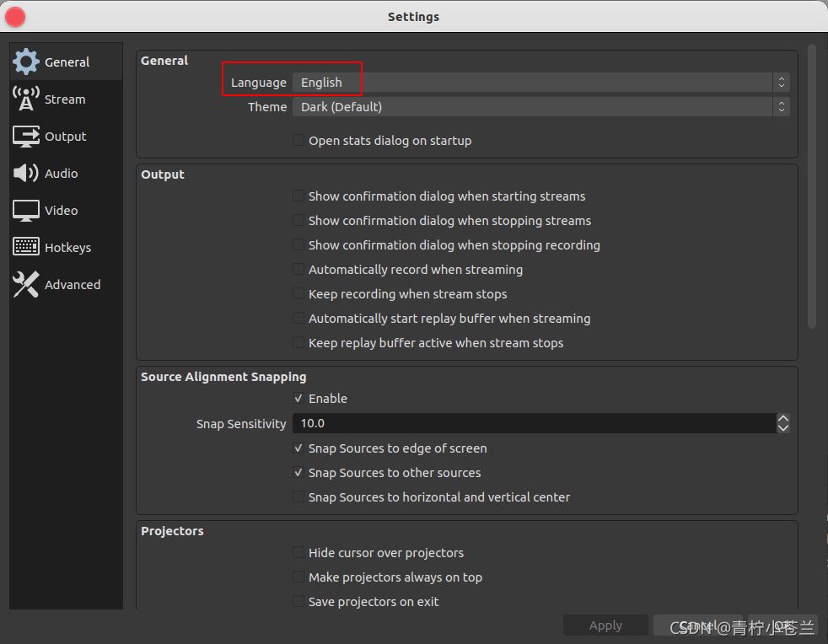
Task: Select the General settings gear icon
Action: point(25,61)
